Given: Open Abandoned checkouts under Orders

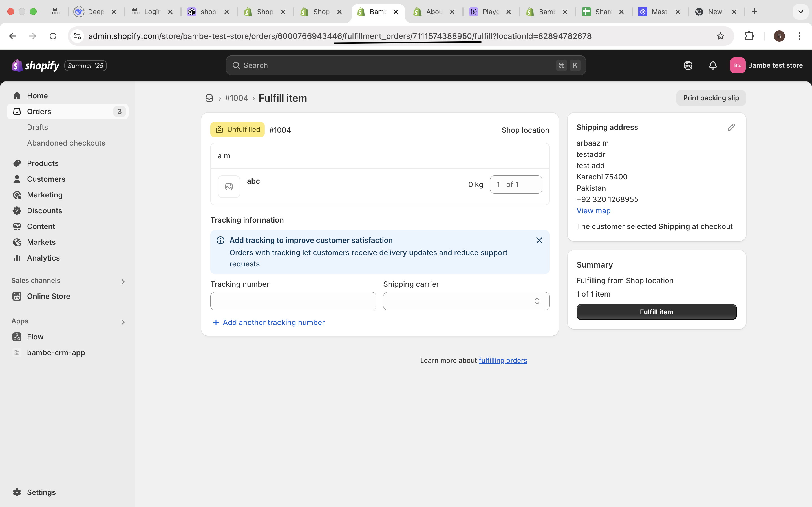Looking at the screenshot, I should (x=66, y=143).
